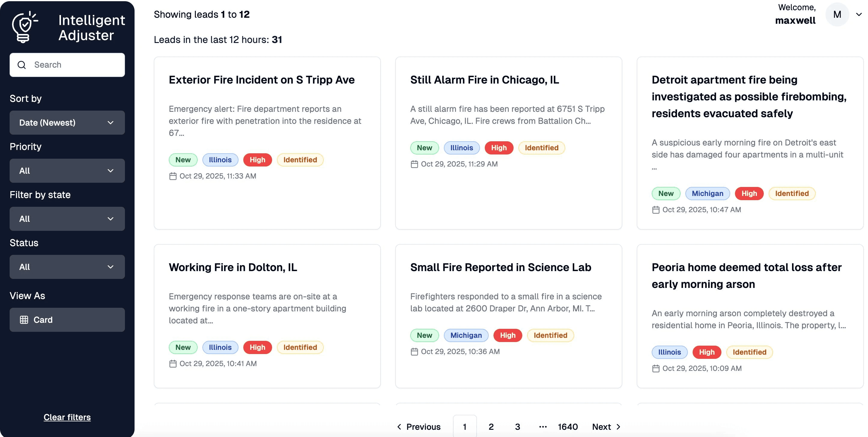Select page 2 in pagination

coord(491,427)
